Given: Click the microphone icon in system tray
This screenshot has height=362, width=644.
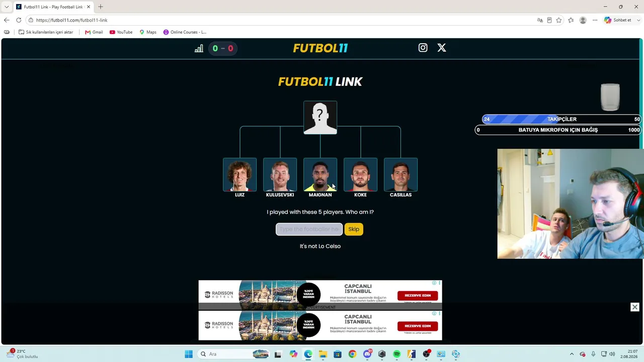Looking at the screenshot, I should point(593,354).
